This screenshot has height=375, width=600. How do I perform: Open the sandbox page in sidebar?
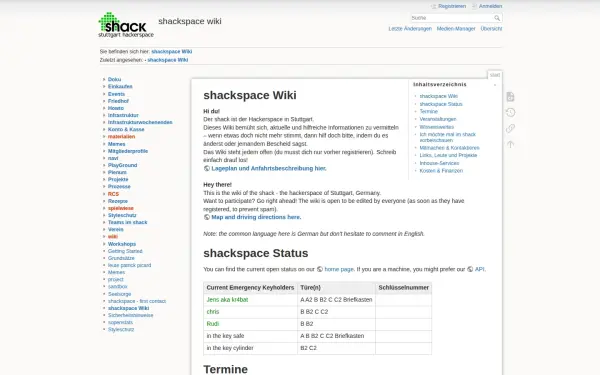[117, 287]
